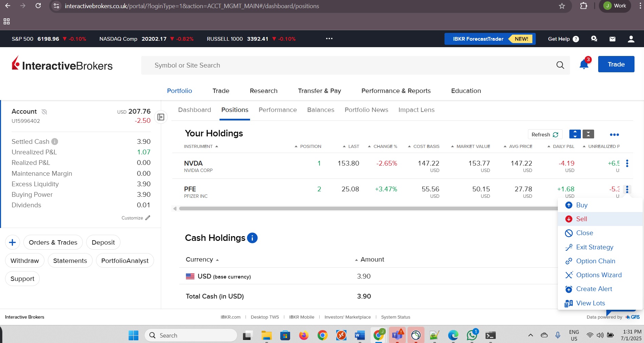
Task: Open Performance & Reports menu
Action: pyautogui.click(x=396, y=91)
